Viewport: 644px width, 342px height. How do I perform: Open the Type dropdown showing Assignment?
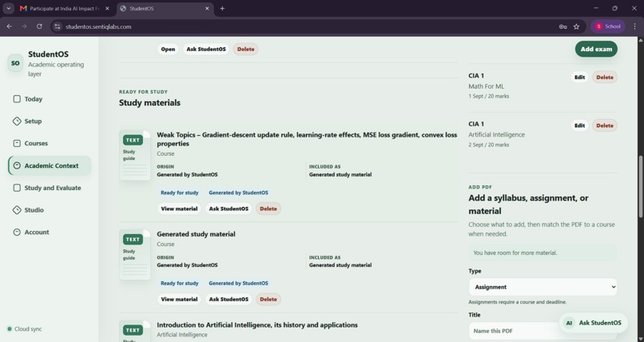pos(543,287)
